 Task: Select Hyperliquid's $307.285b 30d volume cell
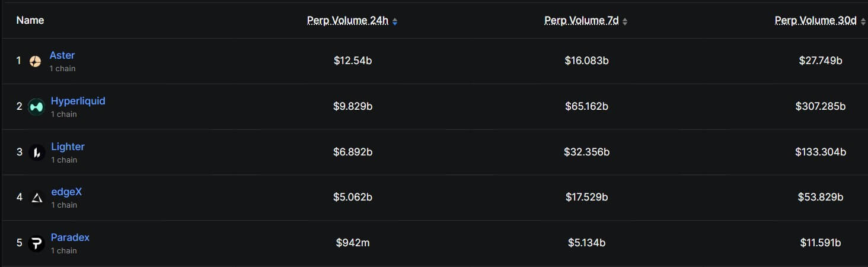click(x=821, y=106)
